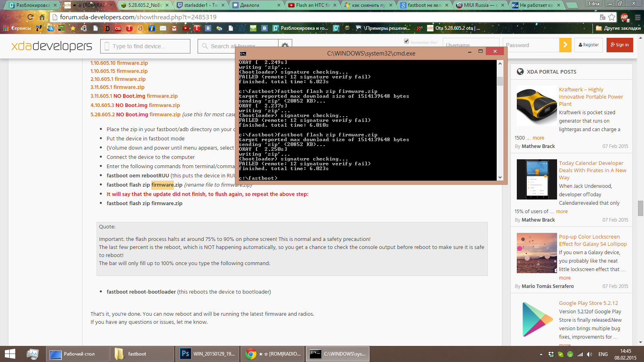Image resolution: width=644 pixels, height=362 pixels.
Task: Click the forum search settings gear icon
Action: (285, 45)
